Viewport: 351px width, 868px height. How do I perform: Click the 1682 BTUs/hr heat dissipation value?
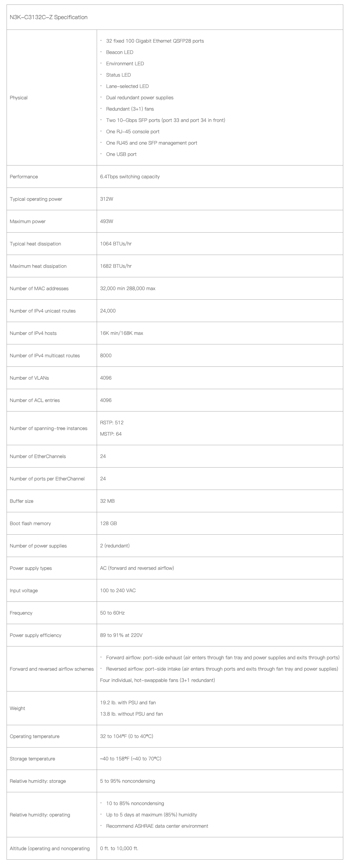(116, 266)
